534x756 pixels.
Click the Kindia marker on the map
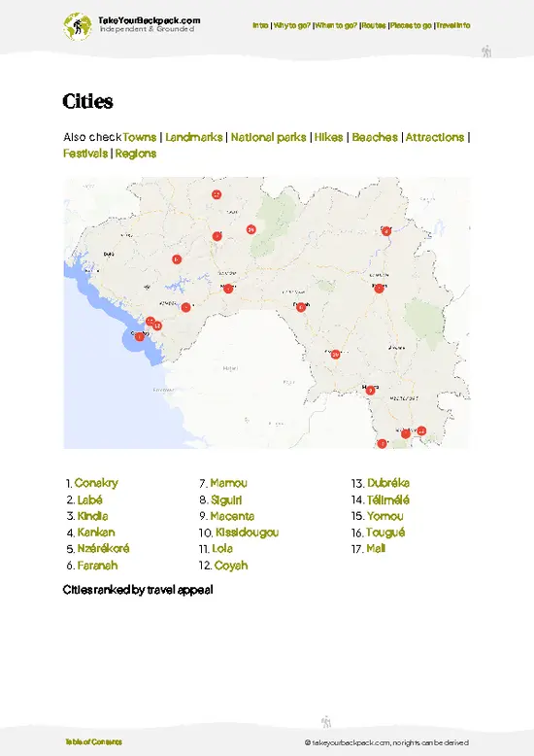click(186, 307)
